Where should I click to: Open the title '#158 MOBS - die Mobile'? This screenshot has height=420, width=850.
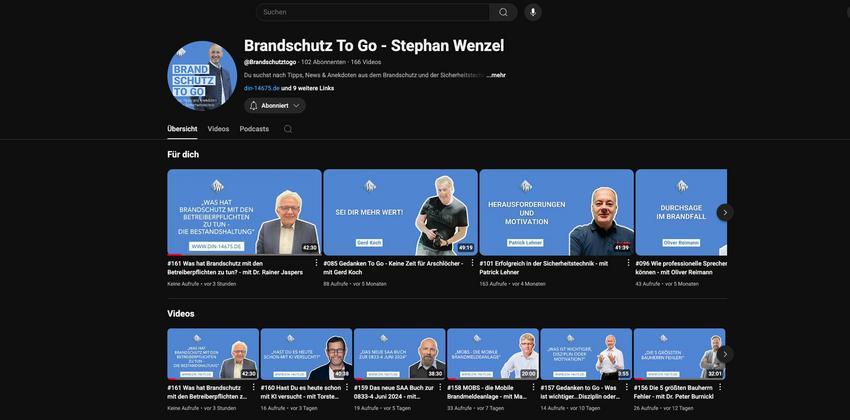pyautogui.click(x=487, y=392)
